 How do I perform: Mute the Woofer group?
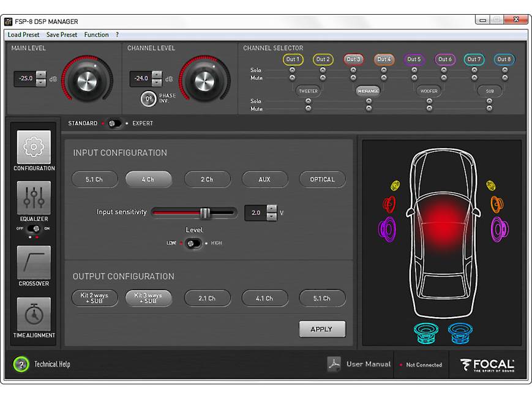tap(429, 108)
